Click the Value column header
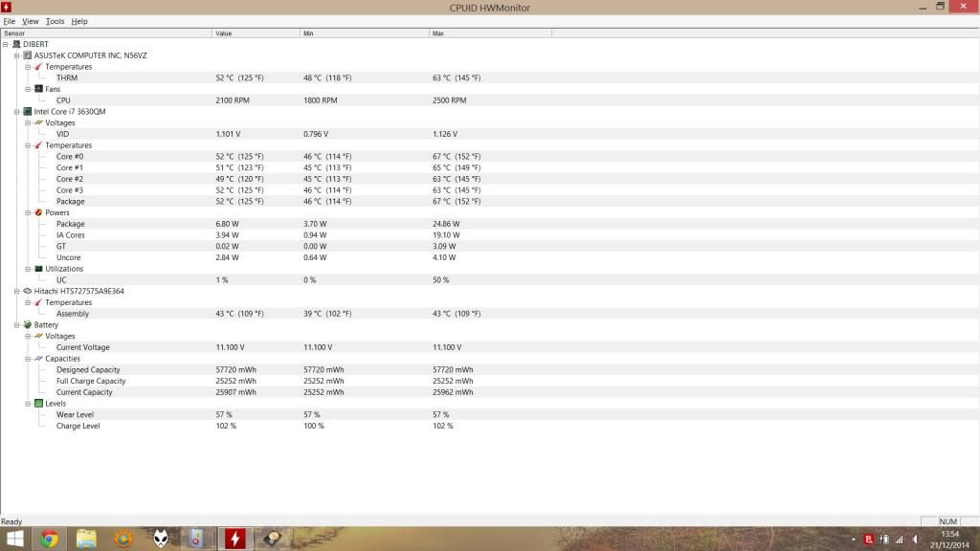 (256, 33)
